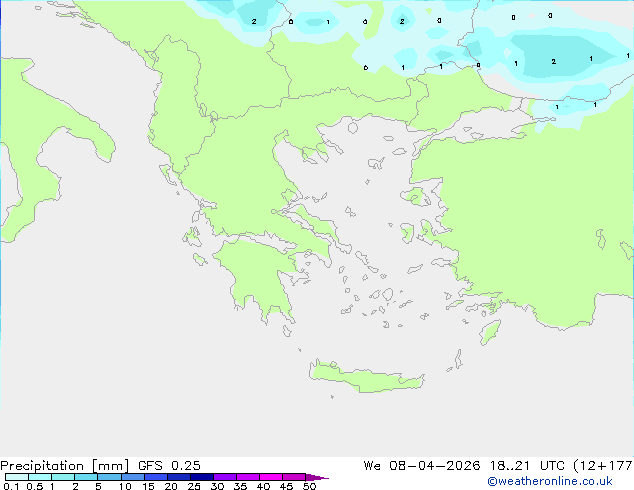Click the '50' legend scale label
This screenshot has height=490, width=634.
[x=309, y=486]
